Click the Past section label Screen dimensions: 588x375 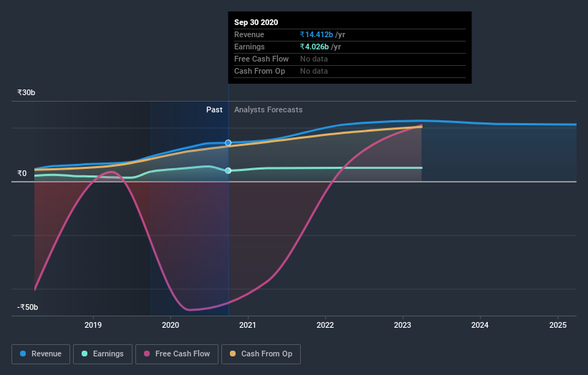click(214, 109)
